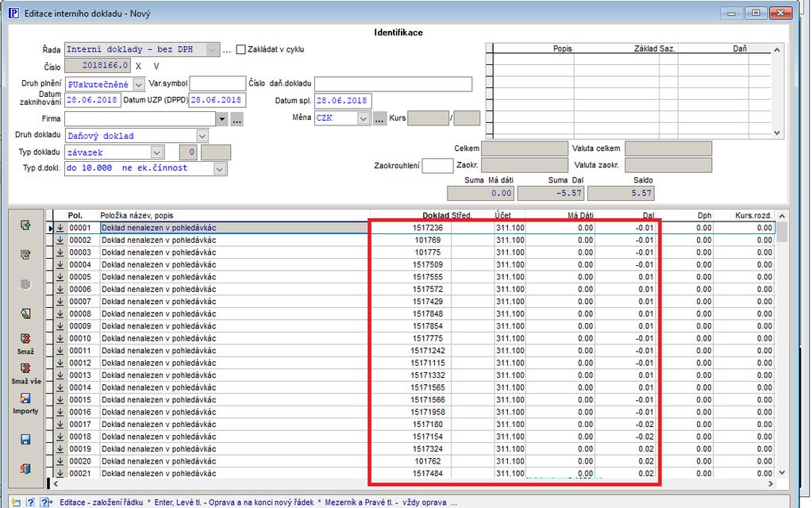Click the ellipsis next to the Řada field

pyautogui.click(x=227, y=50)
